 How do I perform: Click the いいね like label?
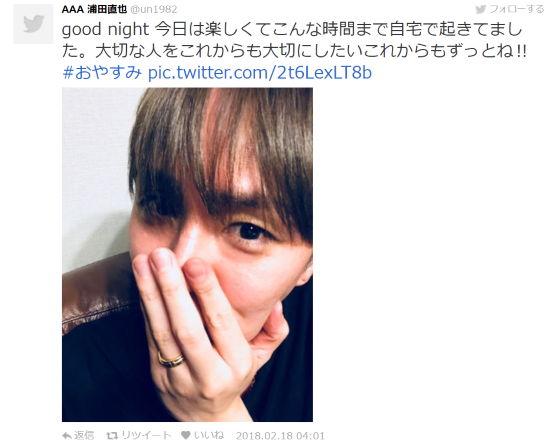[x=209, y=435]
